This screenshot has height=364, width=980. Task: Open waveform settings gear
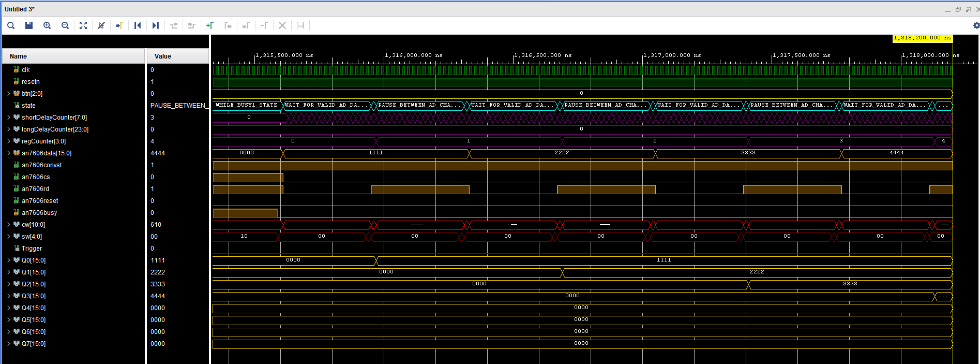point(976,25)
